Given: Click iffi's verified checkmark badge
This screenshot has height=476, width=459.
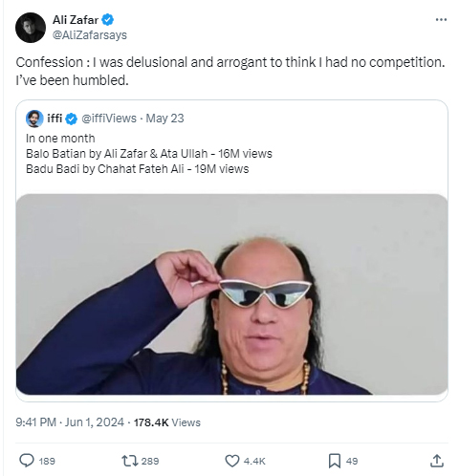Looking at the screenshot, I should (72, 119).
